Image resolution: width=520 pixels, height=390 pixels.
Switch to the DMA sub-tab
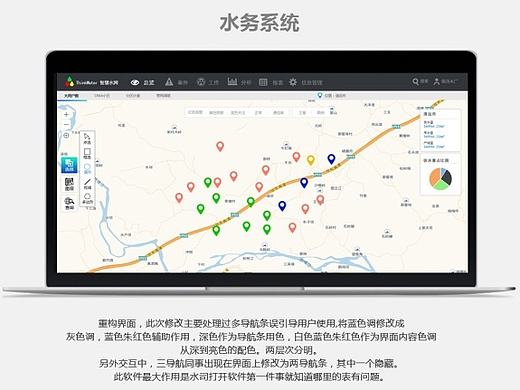click(102, 96)
